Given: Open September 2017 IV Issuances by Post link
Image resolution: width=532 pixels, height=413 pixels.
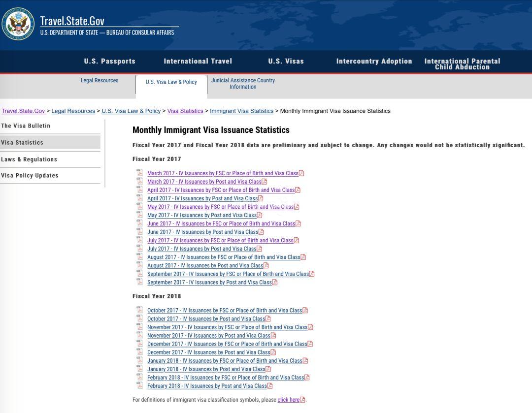Looking at the screenshot, I should (x=210, y=283).
